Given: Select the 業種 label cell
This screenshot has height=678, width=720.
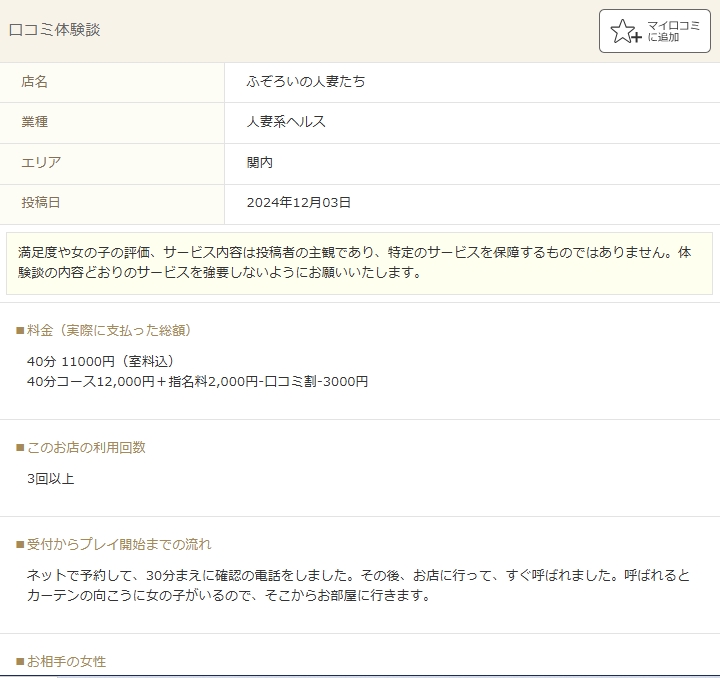Looking at the screenshot, I should click(x=112, y=123).
